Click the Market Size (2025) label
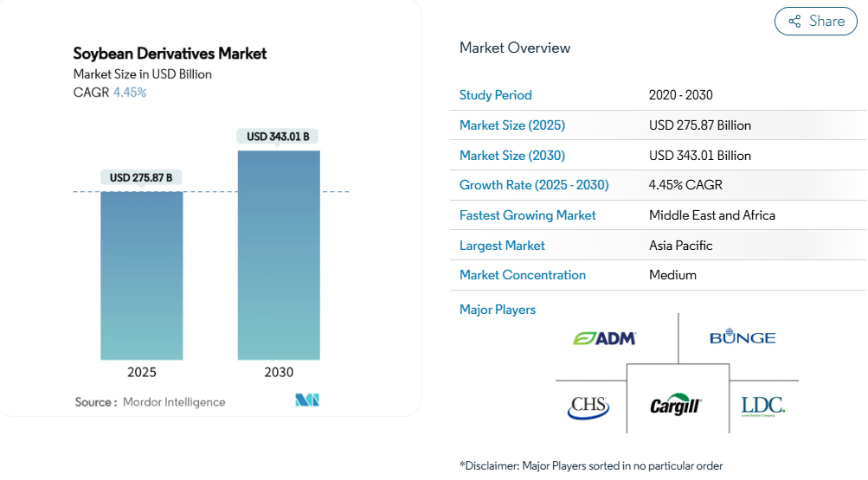The image size is (868, 480). [511, 125]
